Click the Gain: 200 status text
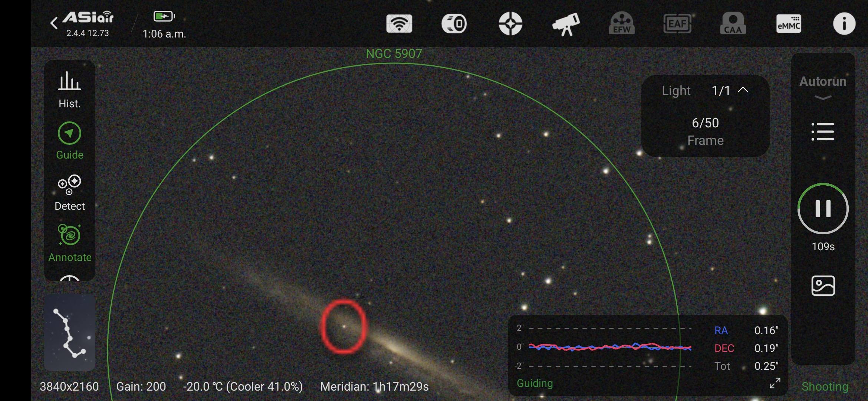The width and height of the screenshot is (868, 401). [x=141, y=387]
